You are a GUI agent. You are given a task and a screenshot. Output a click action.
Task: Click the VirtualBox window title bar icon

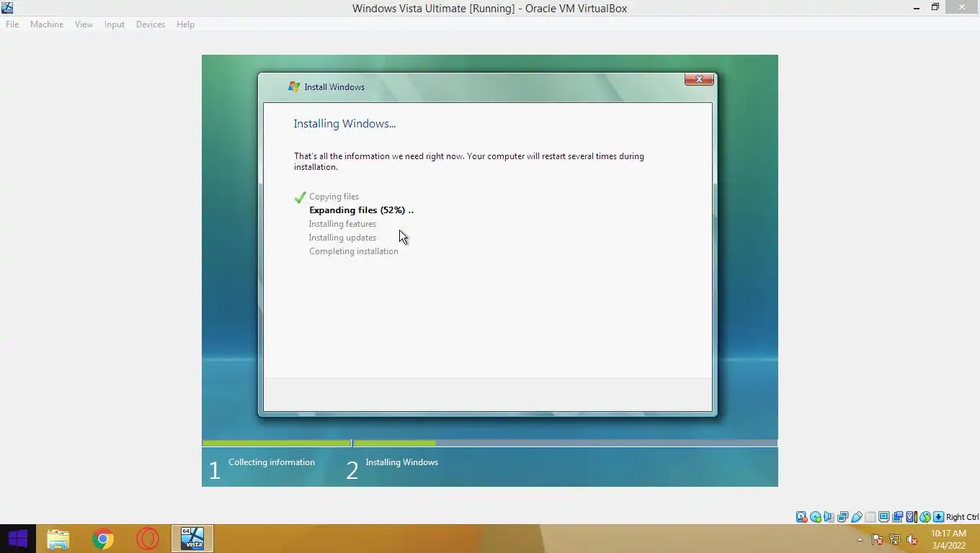(7, 8)
